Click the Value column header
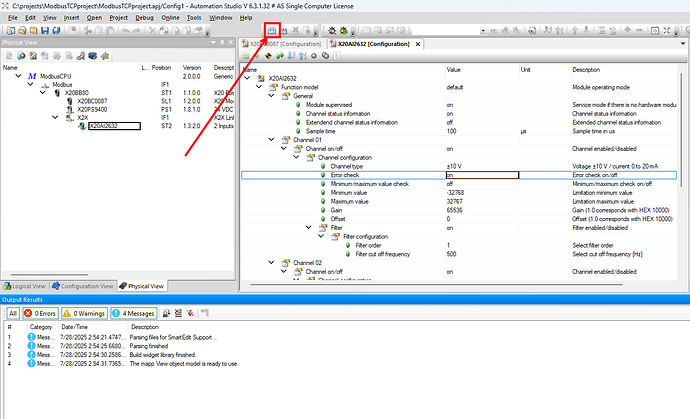This screenshot has width=690, height=419. (x=453, y=70)
